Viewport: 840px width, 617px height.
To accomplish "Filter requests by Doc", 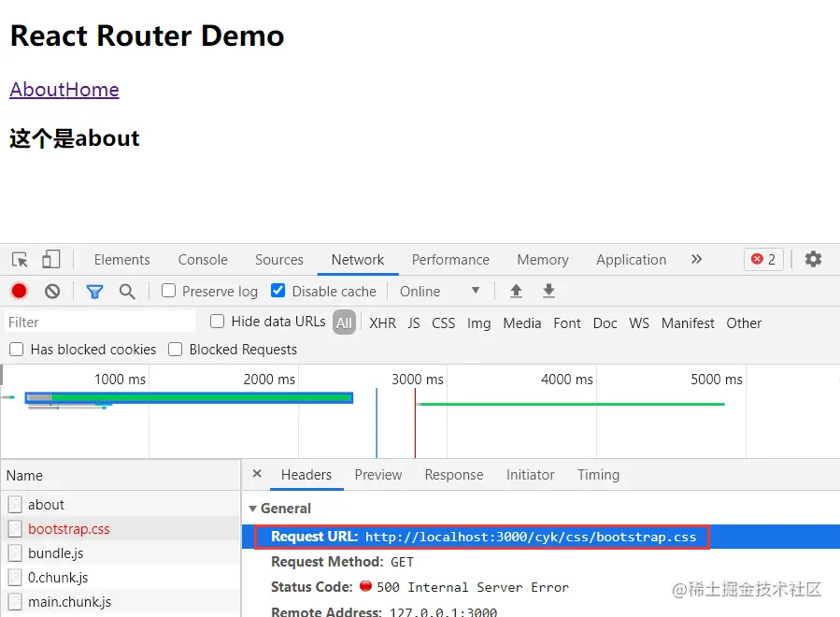I will click(605, 323).
